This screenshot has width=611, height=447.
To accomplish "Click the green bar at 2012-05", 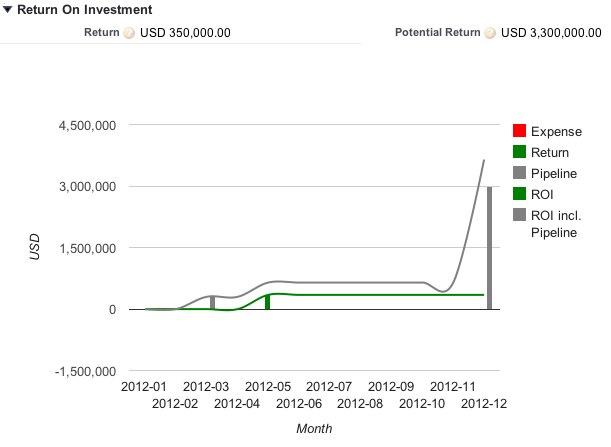I will click(267, 301).
